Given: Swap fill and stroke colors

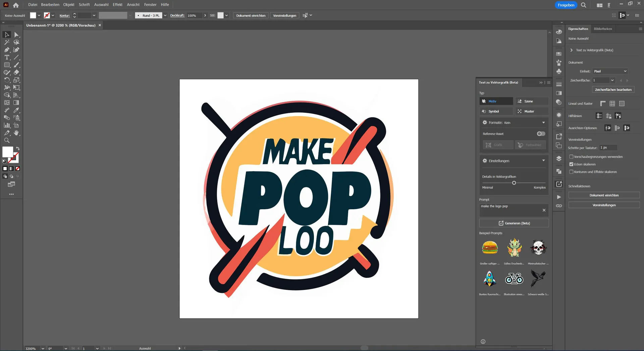Looking at the screenshot, I should 18,148.
